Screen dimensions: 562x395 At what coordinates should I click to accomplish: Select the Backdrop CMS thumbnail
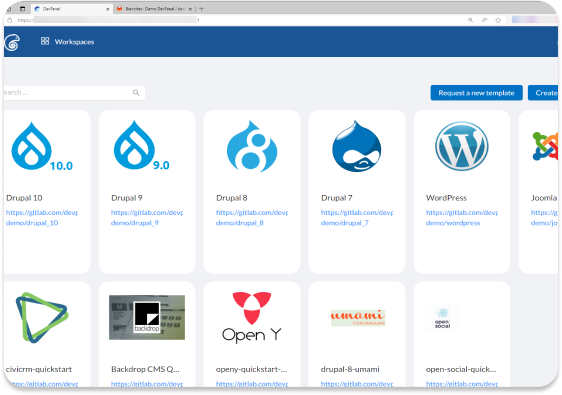147,318
